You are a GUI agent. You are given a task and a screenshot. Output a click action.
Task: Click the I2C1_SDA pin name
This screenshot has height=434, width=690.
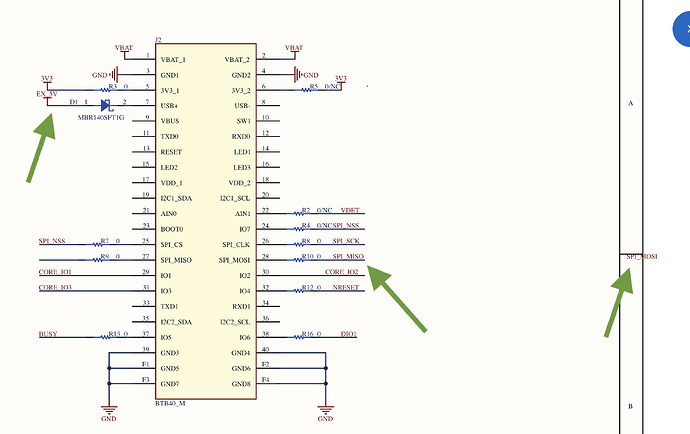pos(176,198)
